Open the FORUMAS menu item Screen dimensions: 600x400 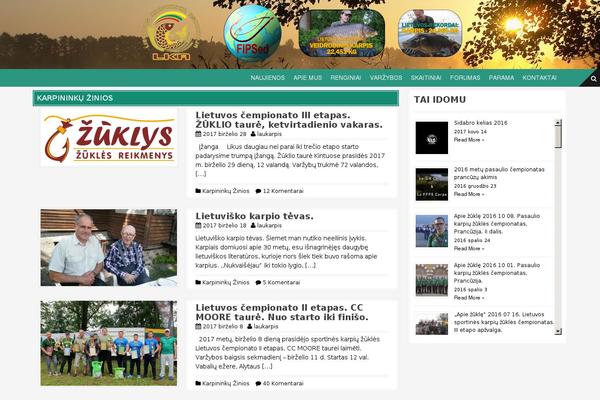point(465,78)
